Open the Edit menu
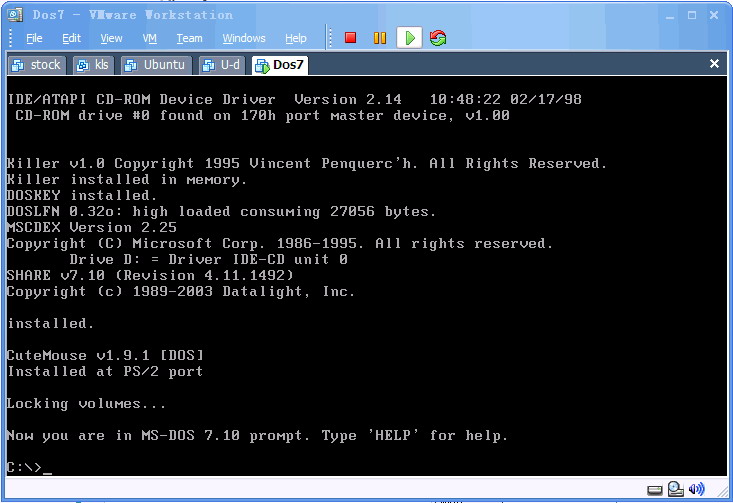The image size is (733, 503). tap(72, 38)
